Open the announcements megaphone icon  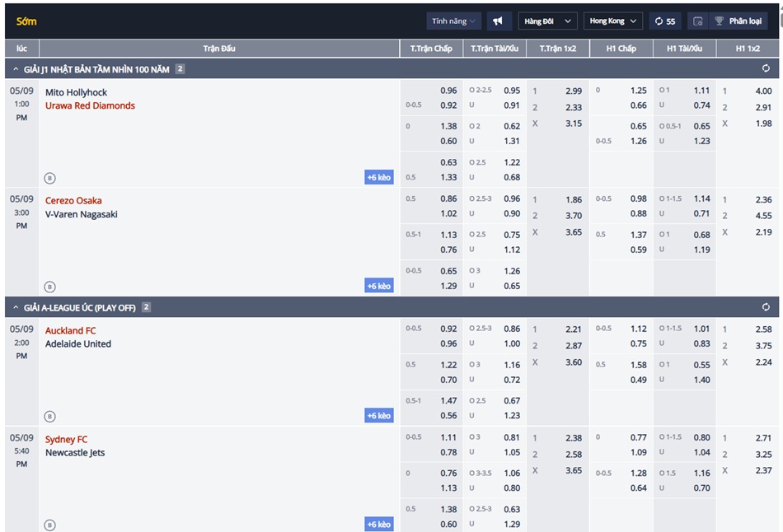498,21
